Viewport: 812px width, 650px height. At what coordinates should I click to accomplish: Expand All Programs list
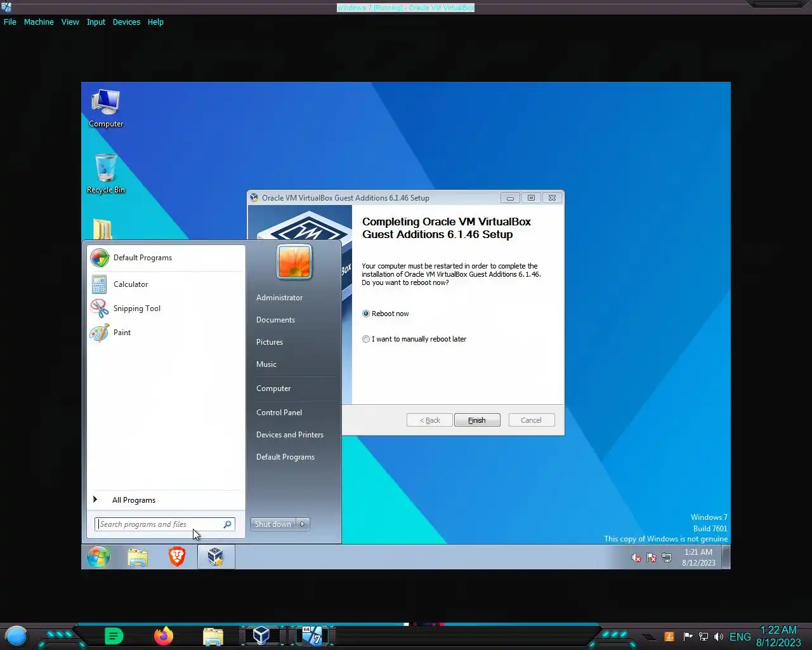pos(133,500)
